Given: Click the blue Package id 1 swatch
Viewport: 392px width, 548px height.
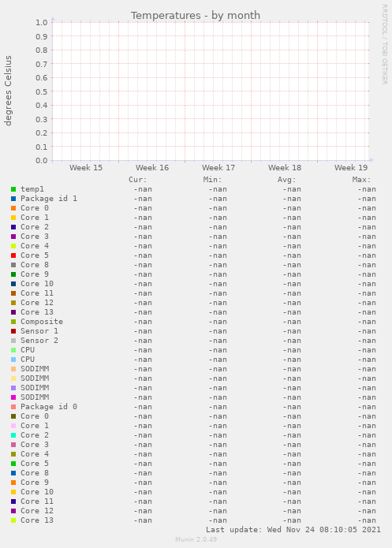Looking at the screenshot, I should 13,199.
